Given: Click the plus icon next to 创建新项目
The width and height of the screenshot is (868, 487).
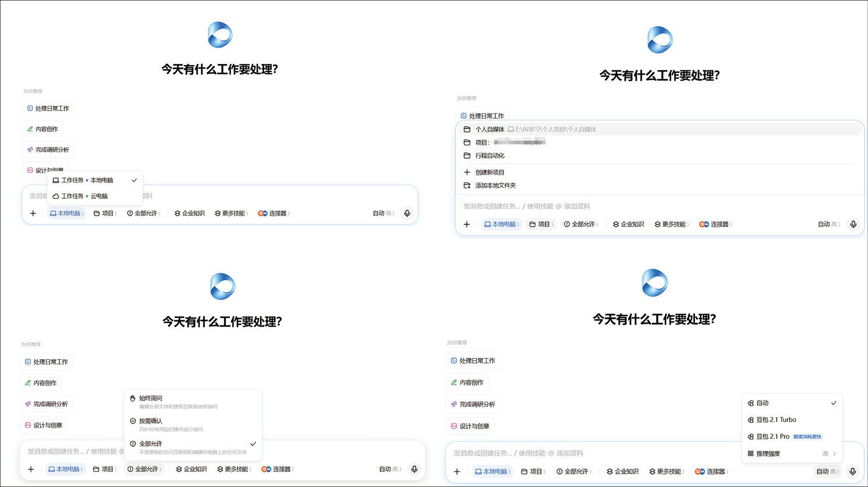Looking at the screenshot, I should pos(467,173).
